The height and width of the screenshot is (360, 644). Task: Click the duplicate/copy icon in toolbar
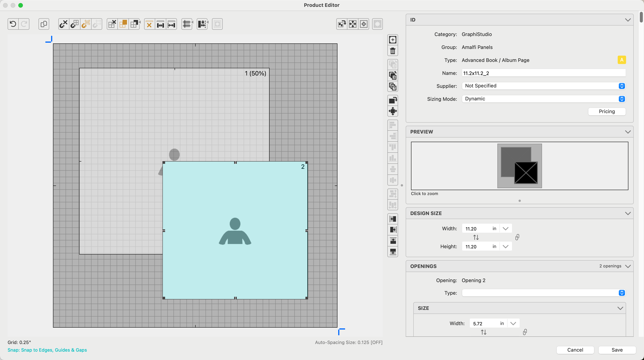[x=44, y=24]
